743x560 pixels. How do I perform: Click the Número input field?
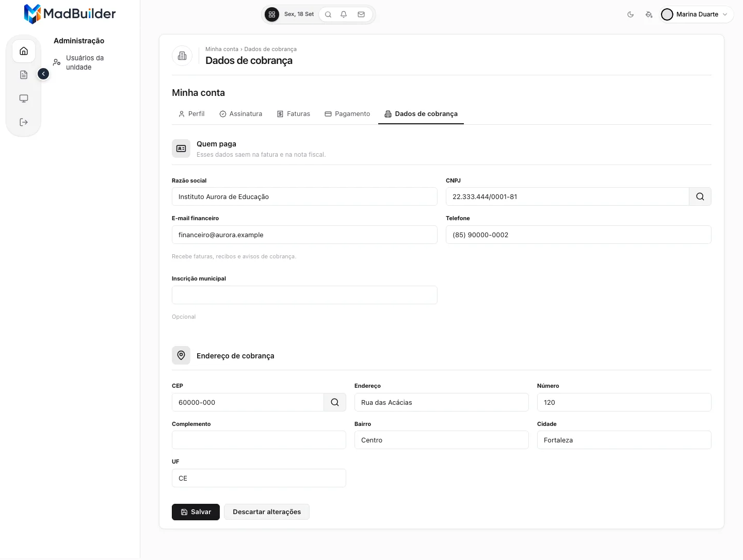click(x=624, y=402)
